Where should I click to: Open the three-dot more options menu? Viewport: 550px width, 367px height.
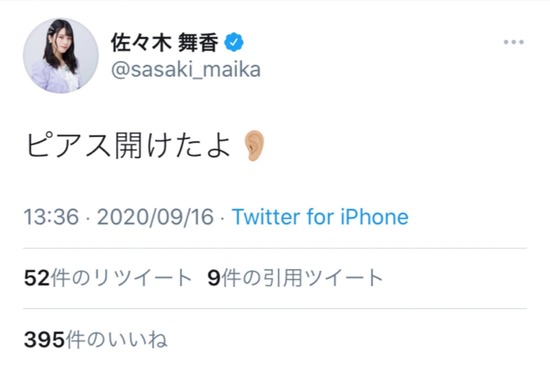point(514,42)
